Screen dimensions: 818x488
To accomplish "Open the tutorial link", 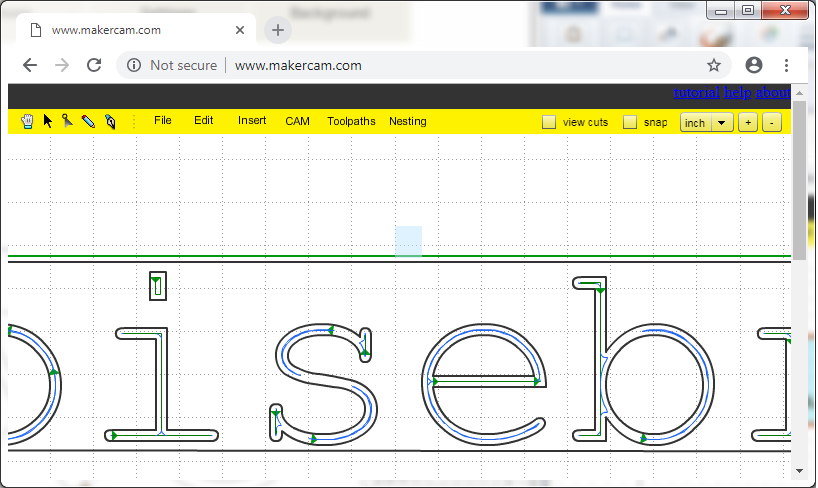I will tap(695, 93).
